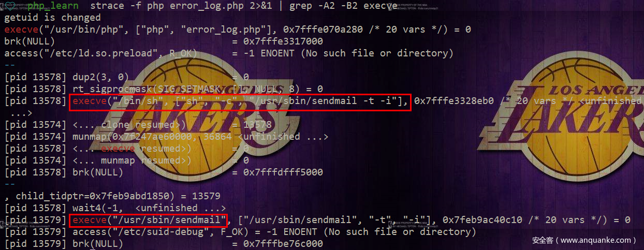Click the access "/etc/ld.so.preload" line
The height and width of the screenshot is (250, 644).
click(x=229, y=53)
